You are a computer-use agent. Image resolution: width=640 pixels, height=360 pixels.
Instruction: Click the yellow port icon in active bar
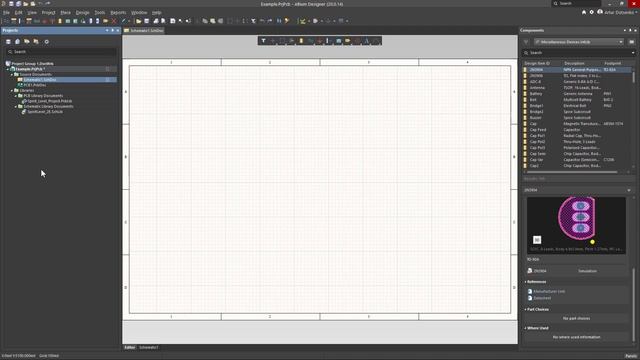tap(348, 41)
